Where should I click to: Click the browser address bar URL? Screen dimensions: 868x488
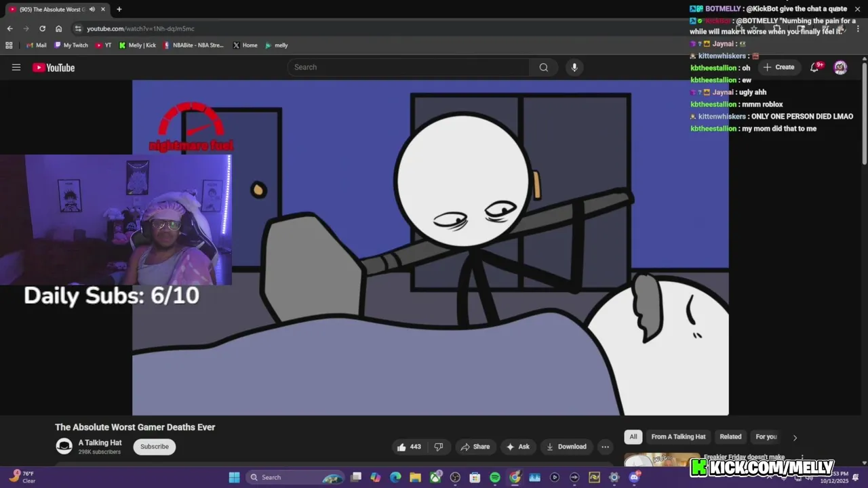point(140,28)
